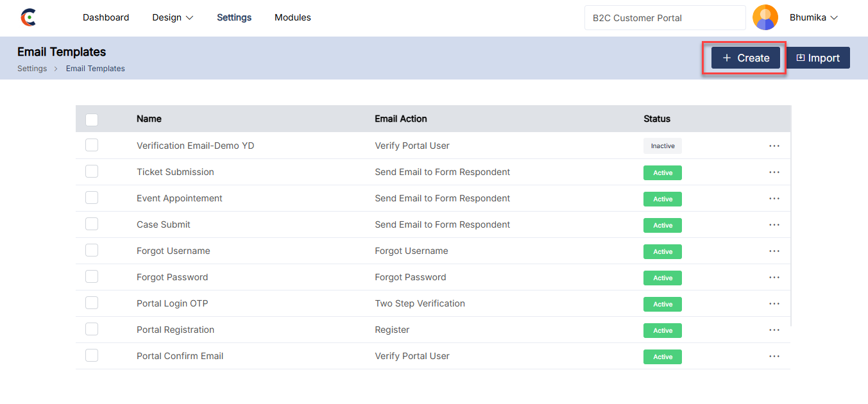The width and height of the screenshot is (868, 404).
Task: Open three-dot menu for Case Submit row
Action: coord(774,225)
